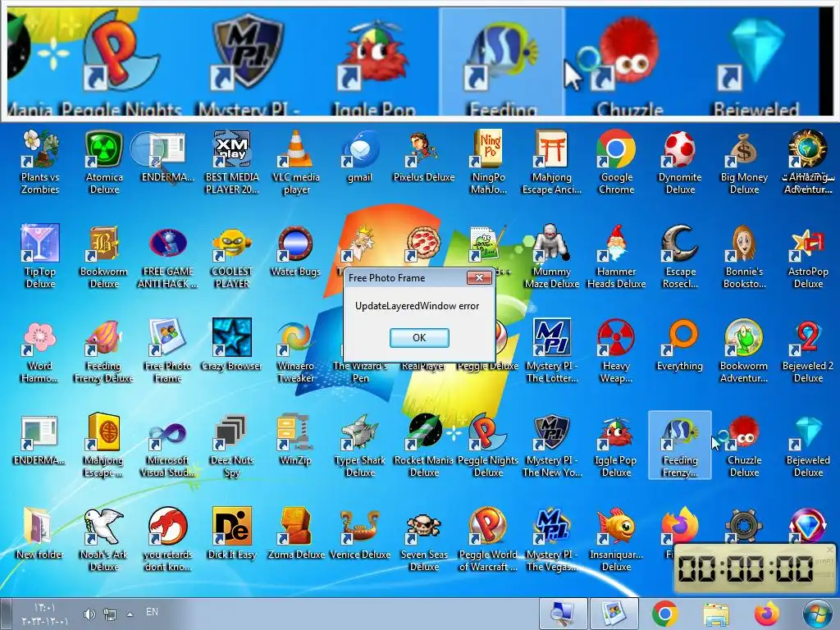Click the Typer Shark Deluxe icon
The height and width of the screenshot is (630, 840).
360,445
